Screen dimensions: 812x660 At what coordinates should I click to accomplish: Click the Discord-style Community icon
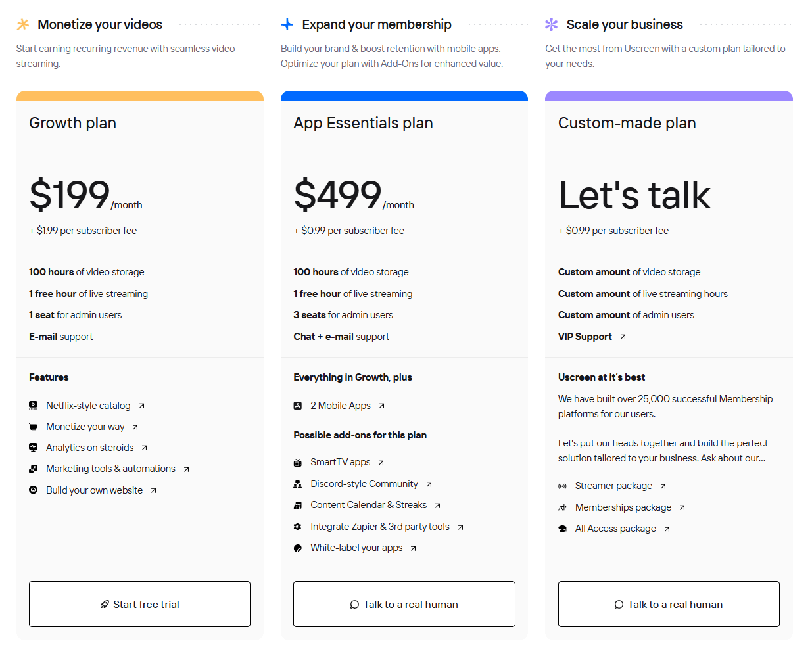click(298, 484)
